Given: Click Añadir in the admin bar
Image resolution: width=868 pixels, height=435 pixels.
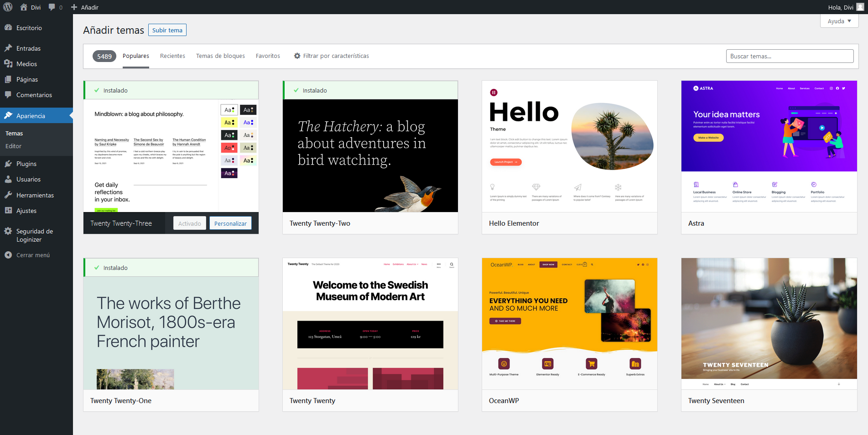Looking at the screenshot, I should pos(85,7).
